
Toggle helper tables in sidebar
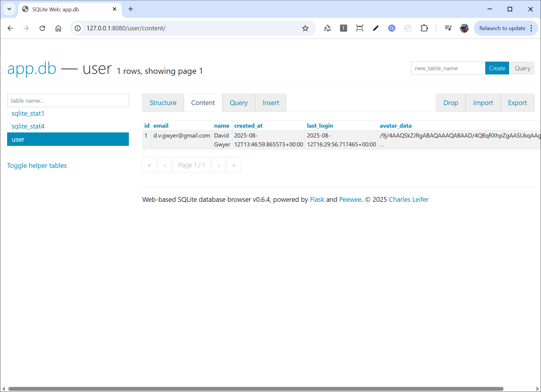37,165
